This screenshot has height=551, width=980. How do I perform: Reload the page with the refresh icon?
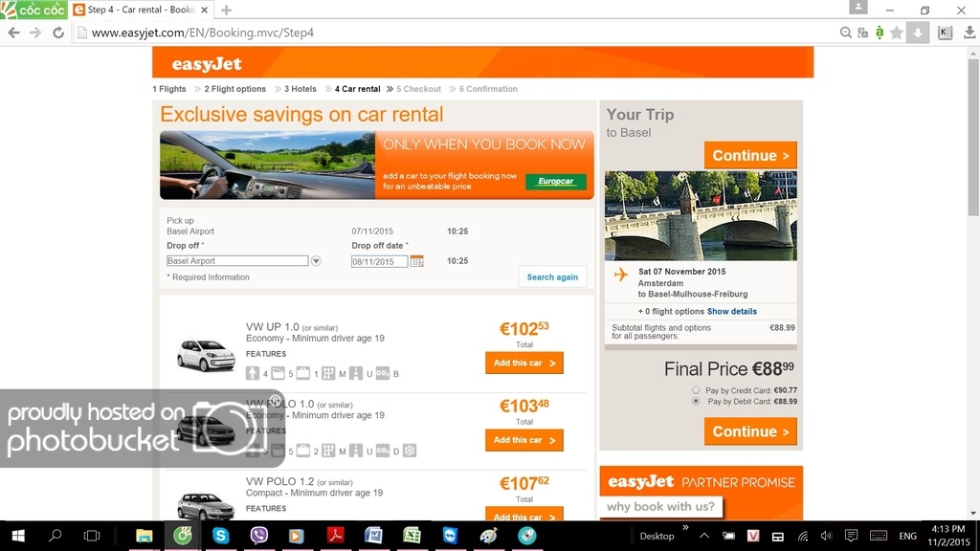point(58,33)
